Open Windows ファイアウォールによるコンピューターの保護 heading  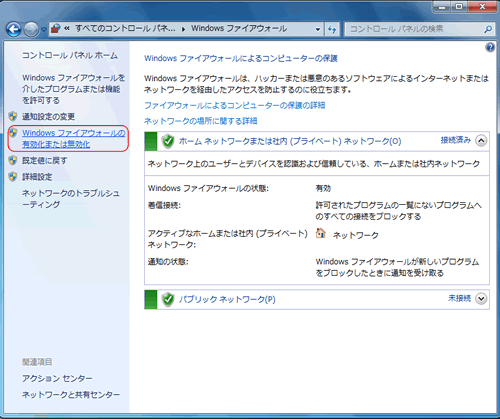pyautogui.click(x=241, y=59)
